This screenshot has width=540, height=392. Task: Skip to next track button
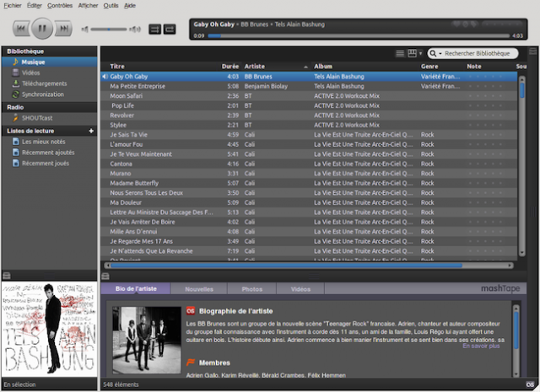tap(64, 29)
